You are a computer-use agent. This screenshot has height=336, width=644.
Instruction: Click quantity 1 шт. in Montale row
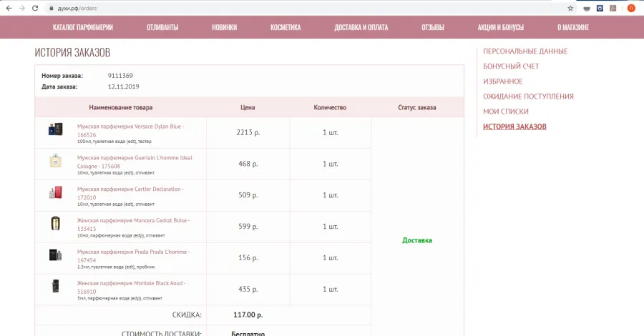[330, 290]
